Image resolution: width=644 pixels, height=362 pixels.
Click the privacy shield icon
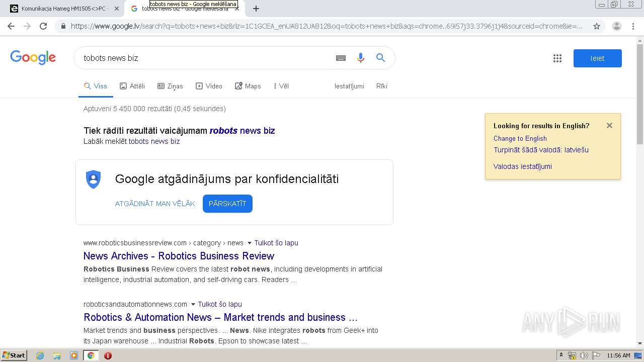[x=94, y=179]
